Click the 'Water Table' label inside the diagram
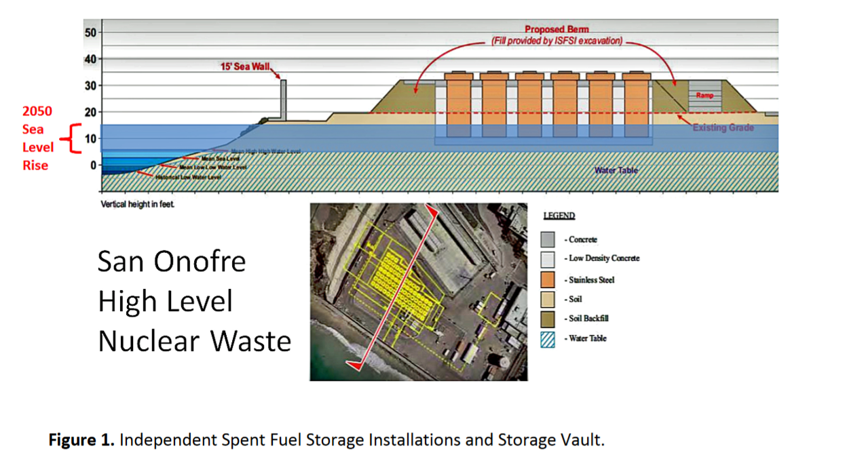 click(x=616, y=170)
